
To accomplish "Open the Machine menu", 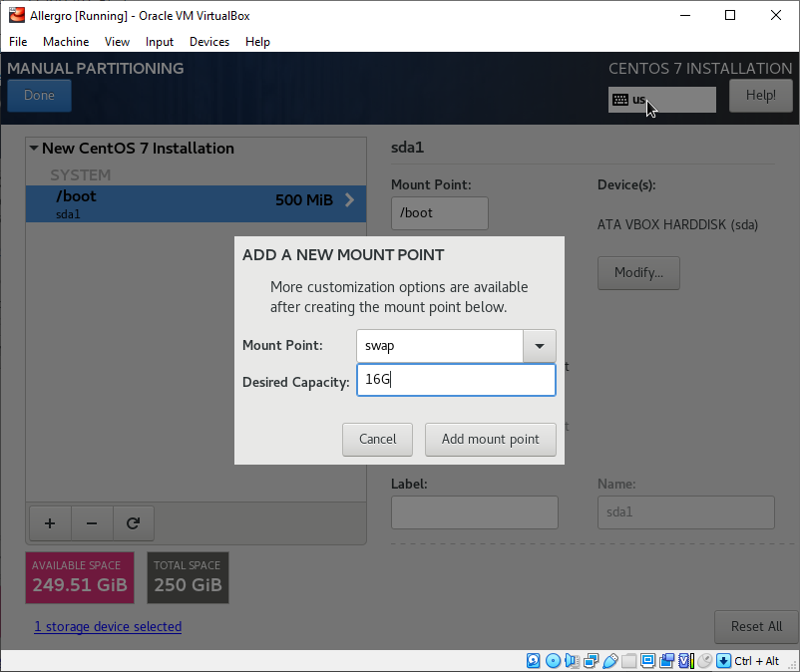I will tap(66, 42).
